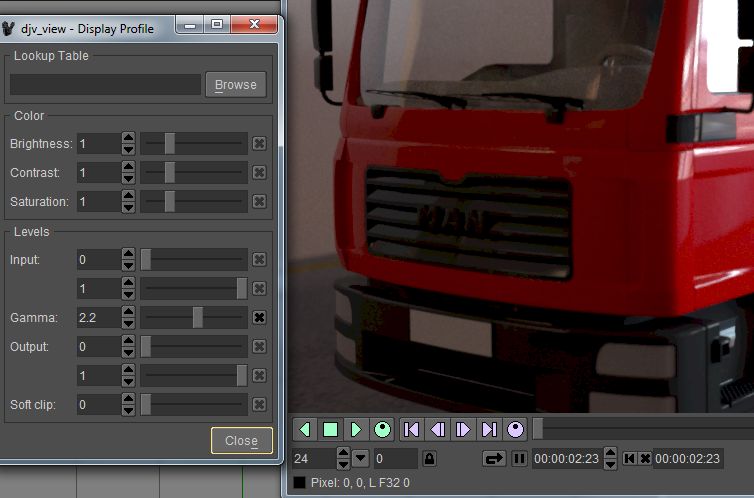
Task: Click the timeline frame slider handle
Action: (538, 429)
